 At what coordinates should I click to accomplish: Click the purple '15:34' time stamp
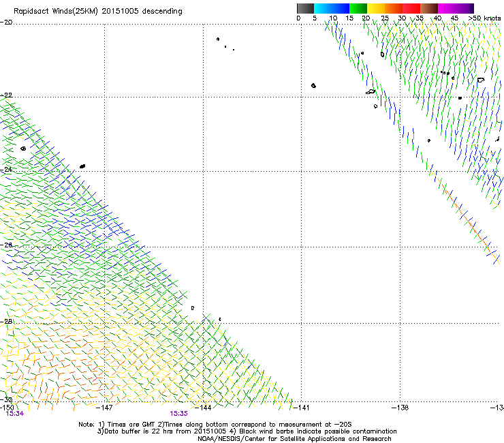tap(15, 414)
